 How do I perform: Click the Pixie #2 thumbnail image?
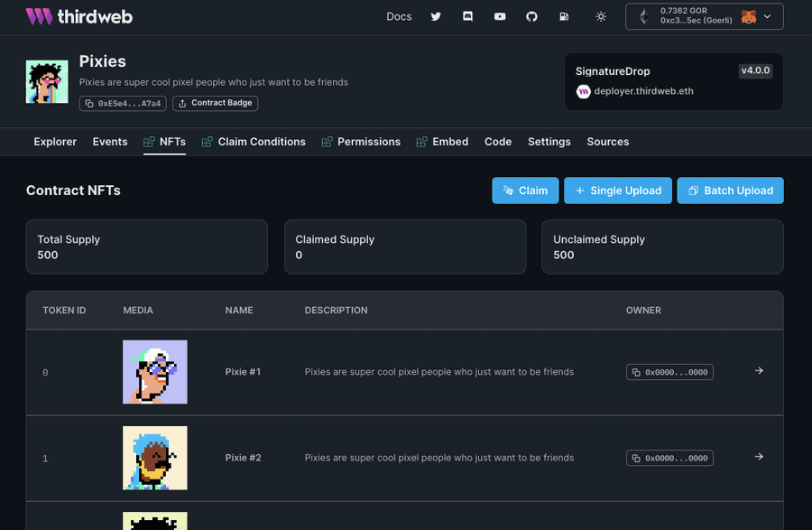coord(155,458)
